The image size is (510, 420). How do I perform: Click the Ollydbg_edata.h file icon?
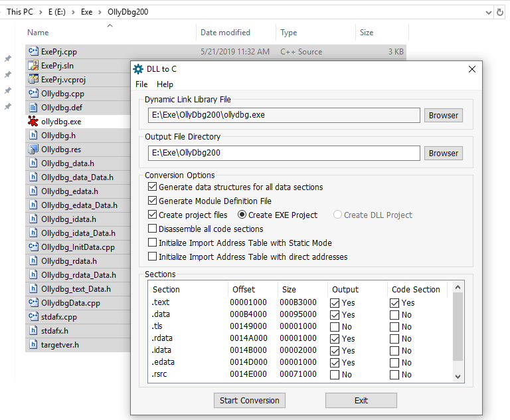pyautogui.click(x=33, y=191)
